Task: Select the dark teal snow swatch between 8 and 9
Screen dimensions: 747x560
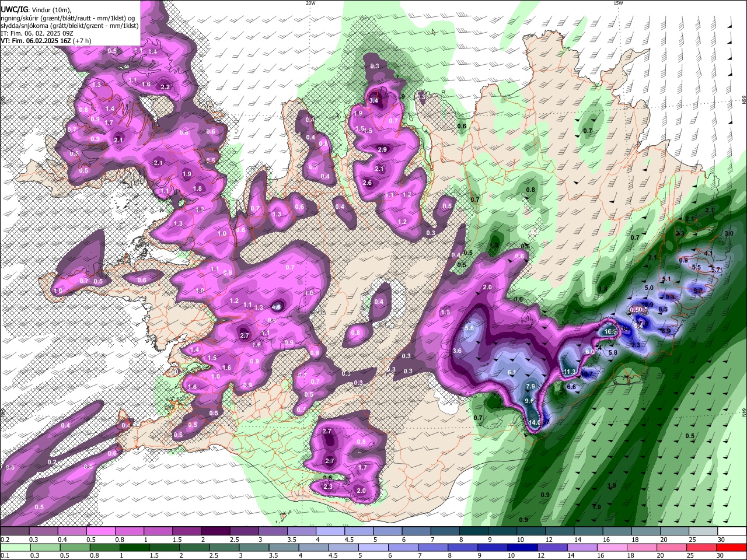Action: coord(474,531)
